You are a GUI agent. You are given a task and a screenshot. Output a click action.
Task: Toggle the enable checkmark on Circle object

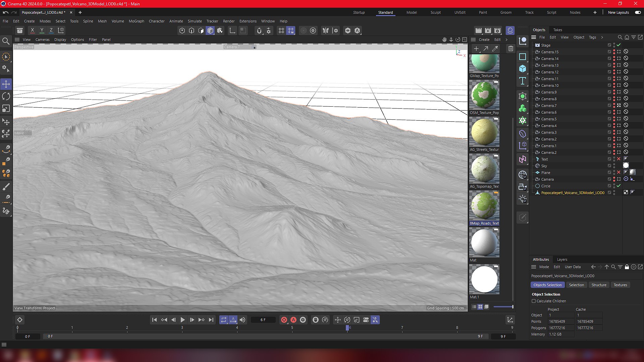[619, 186]
